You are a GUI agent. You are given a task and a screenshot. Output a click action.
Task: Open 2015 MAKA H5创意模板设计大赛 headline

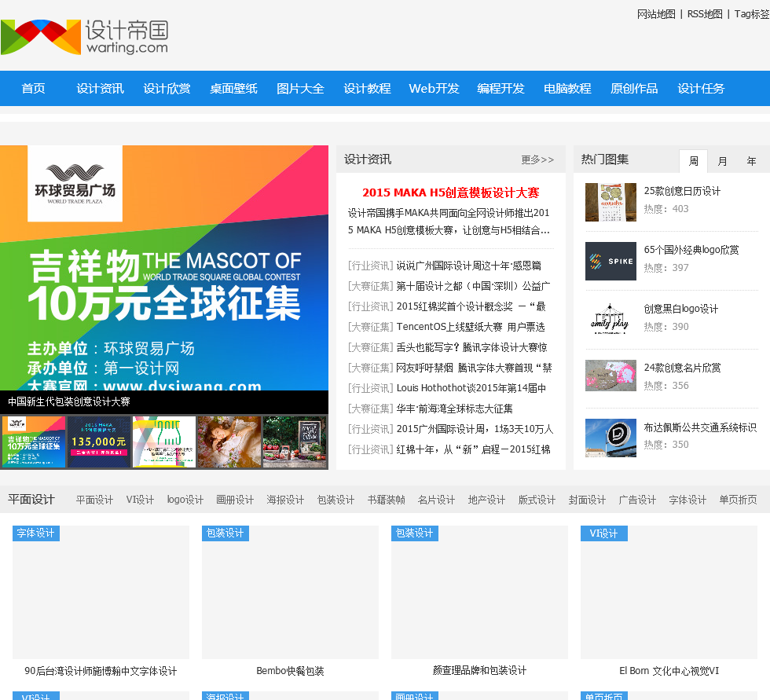pyautogui.click(x=451, y=192)
